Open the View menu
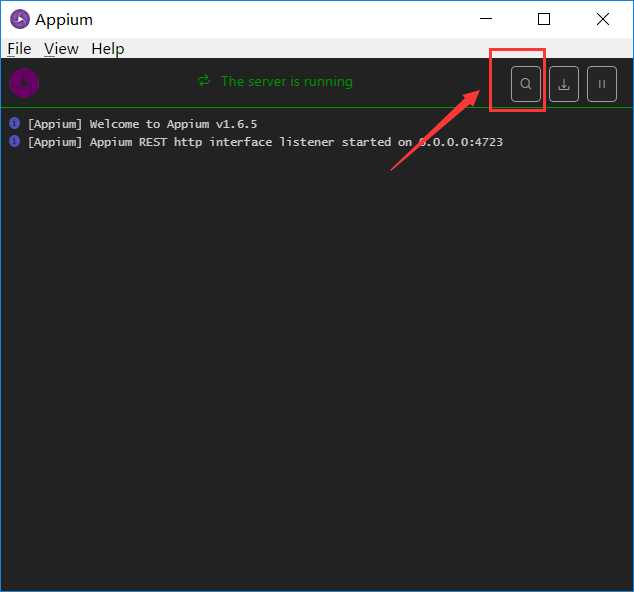 [61, 49]
